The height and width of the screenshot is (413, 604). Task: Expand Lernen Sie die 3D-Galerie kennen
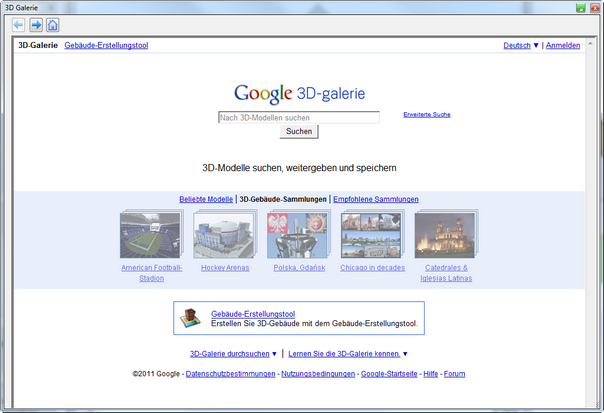348,354
